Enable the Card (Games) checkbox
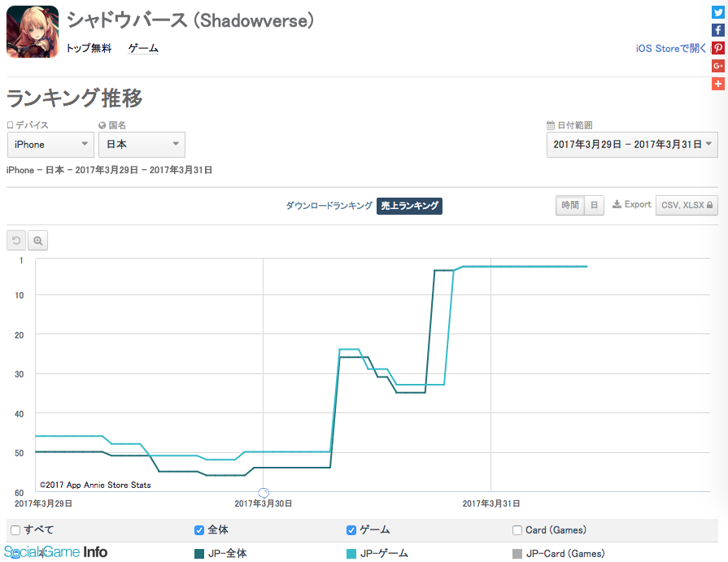Viewport: 728px width, 562px height. [x=517, y=530]
